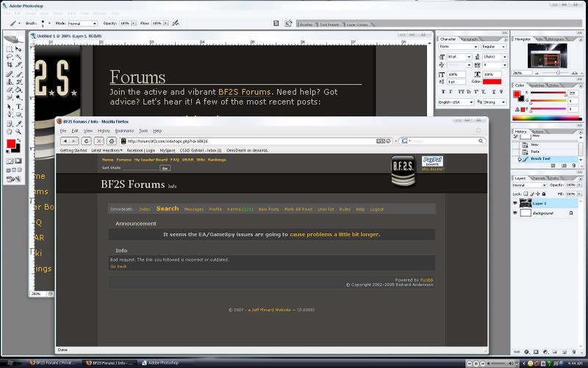588x368 pixels.
Task: Toggle visibility of Layer 1
Action: (515, 203)
